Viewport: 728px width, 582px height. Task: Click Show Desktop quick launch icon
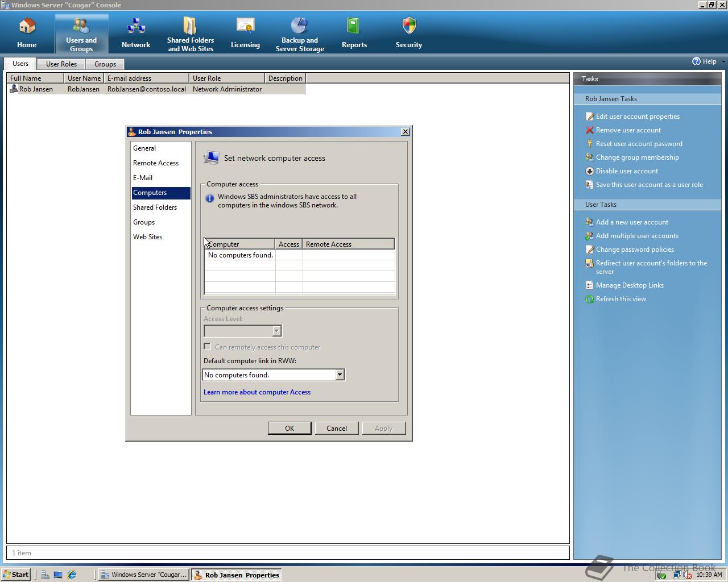tap(58, 575)
